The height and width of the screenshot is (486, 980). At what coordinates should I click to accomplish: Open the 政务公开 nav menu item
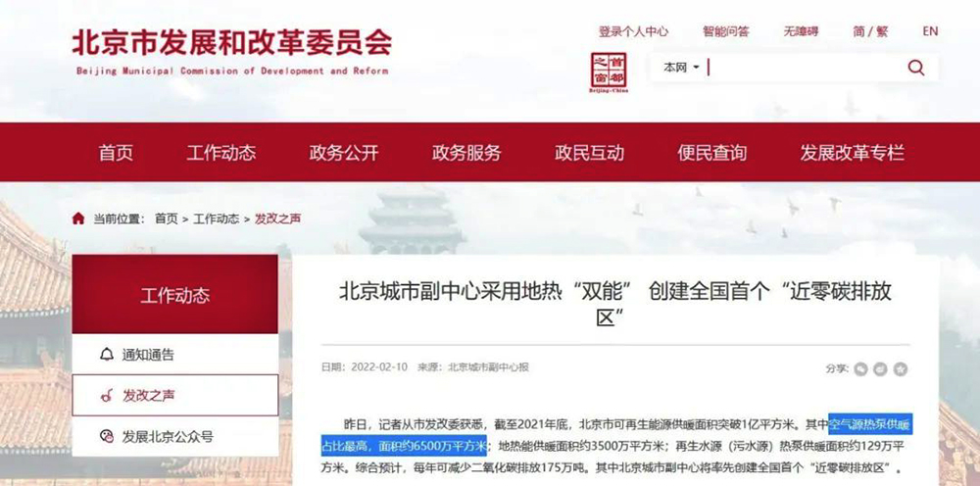[344, 153]
